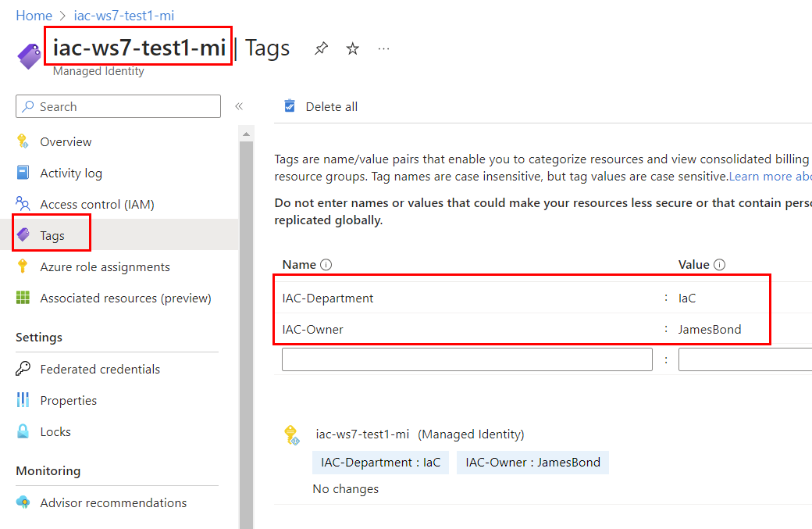Click the empty tag Name input field
Image resolution: width=812 pixels, height=529 pixels.
[467, 359]
